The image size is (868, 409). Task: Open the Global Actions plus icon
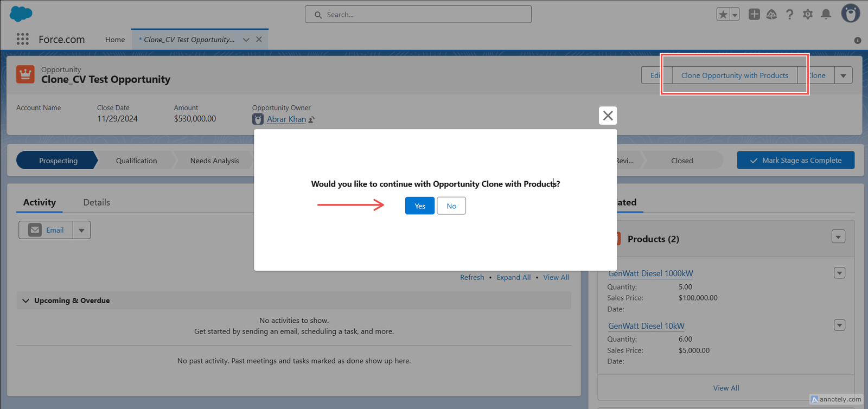click(754, 14)
